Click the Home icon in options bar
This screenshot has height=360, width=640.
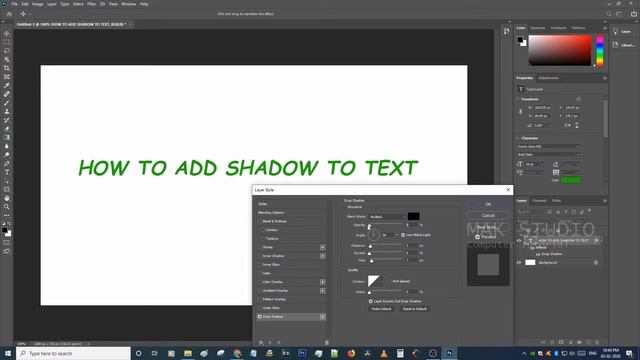click(9, 14)
